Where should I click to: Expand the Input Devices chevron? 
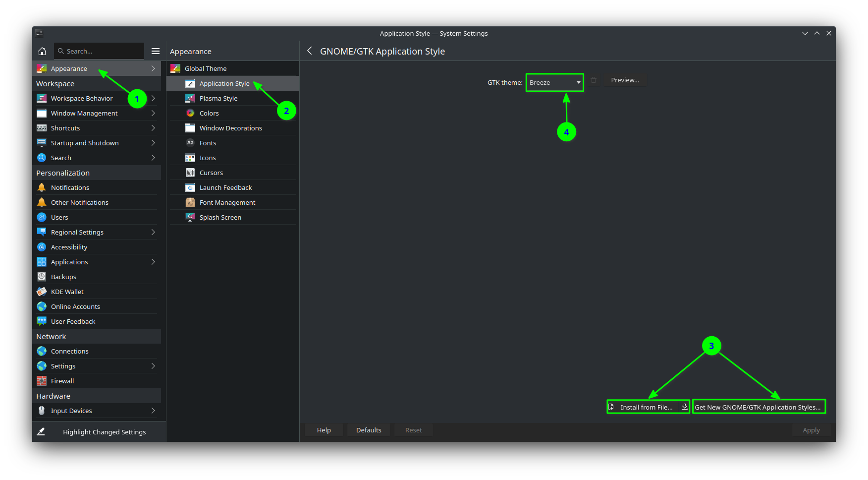[x=153, y=411]
